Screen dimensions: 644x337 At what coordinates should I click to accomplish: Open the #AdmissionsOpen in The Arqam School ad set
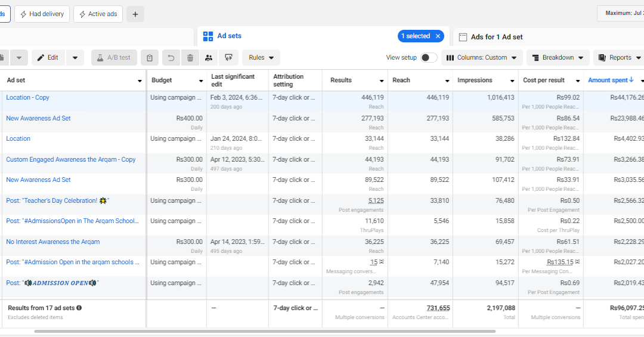(x=72, y=221)
